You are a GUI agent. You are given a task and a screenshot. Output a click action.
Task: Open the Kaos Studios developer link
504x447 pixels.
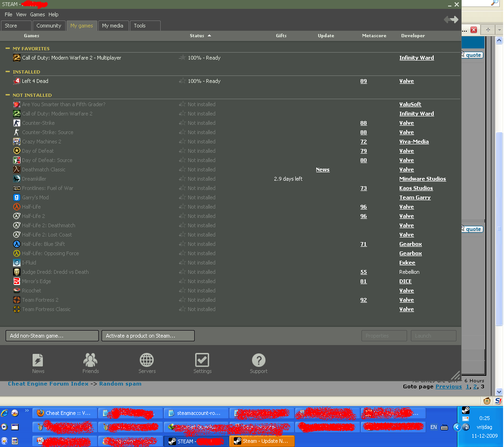[416, 188]
